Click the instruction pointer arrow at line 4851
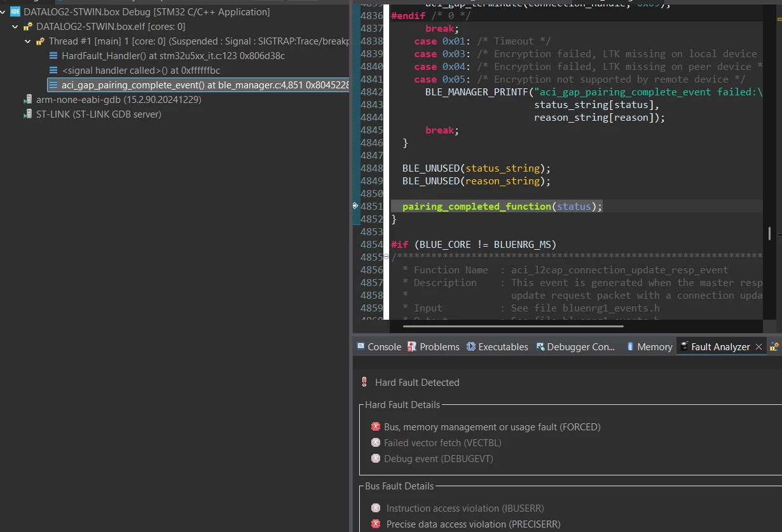The width and height of the screenshot is (782, 532). tap(355, 206)
